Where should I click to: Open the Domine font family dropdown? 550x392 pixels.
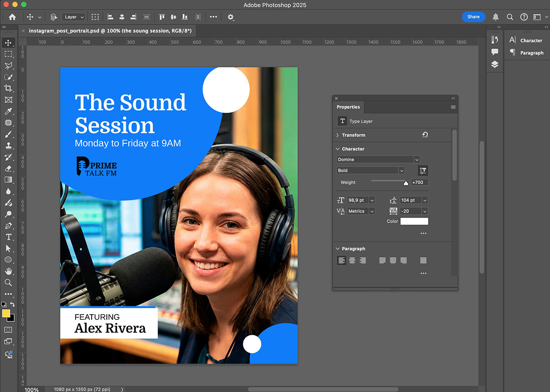(x=417, y=159)
